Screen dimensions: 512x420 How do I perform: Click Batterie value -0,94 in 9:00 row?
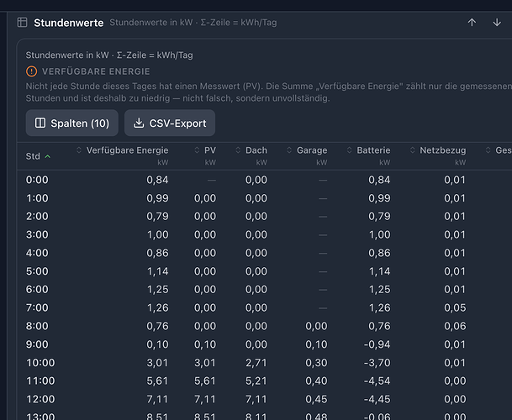click(x=377, y=344)
